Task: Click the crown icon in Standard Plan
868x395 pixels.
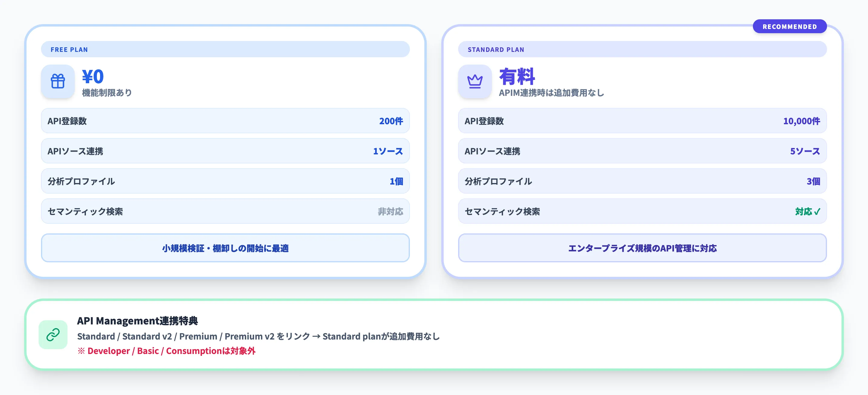Action: click(475, 81)
